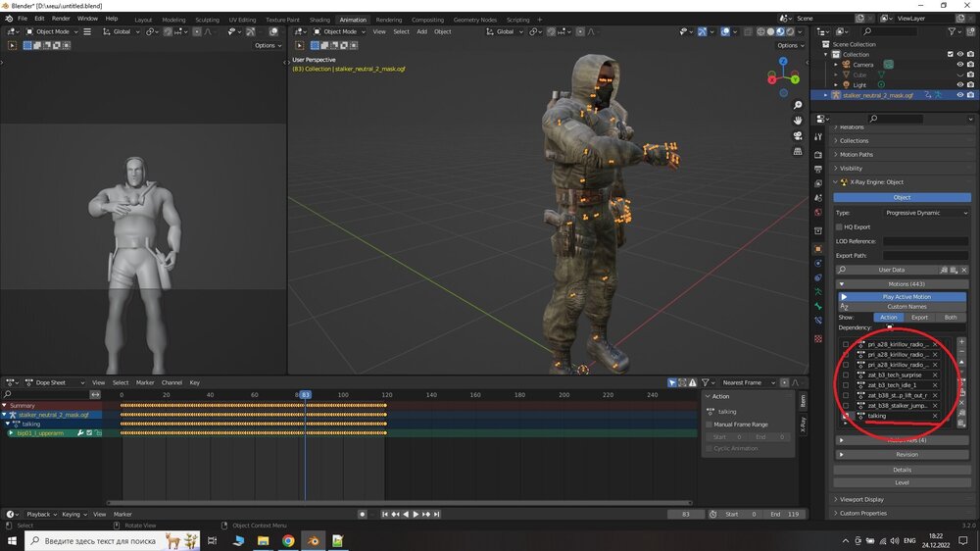
Task: Remove the talking motion with its X
Action: [935, 416]
